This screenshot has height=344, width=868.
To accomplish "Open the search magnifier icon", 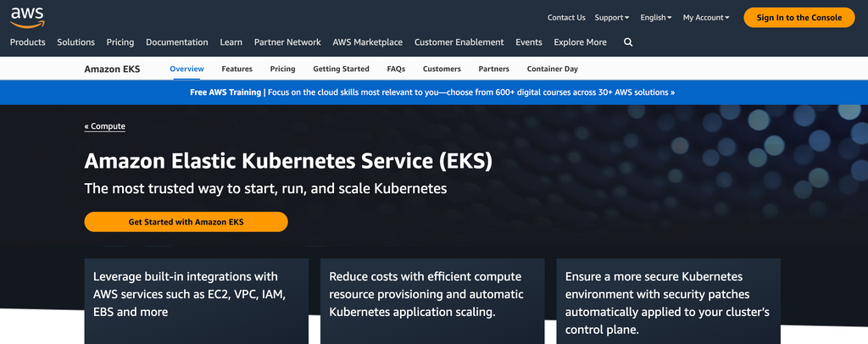I will point(628,42).
